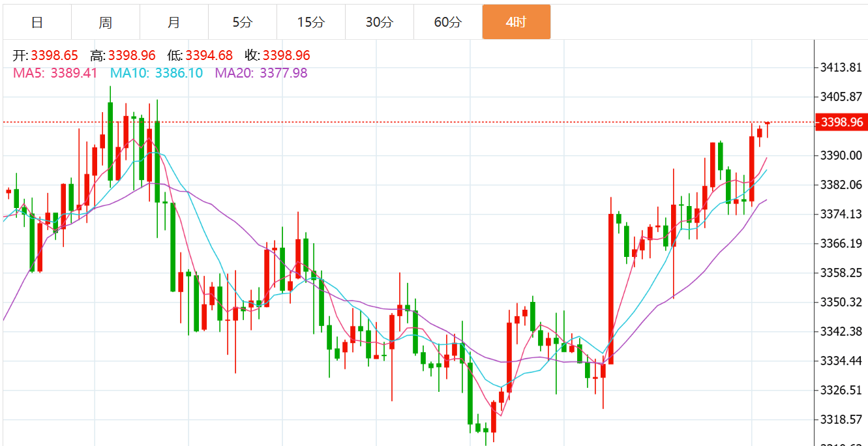Click the 3318.57 price axis label
The width and height of the screenshot is (868, 446).
(841, 419)
